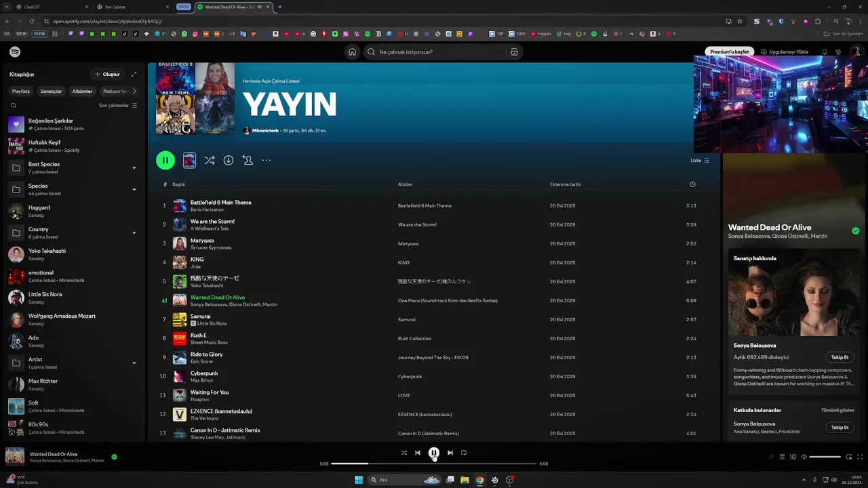868x488 pixels.
Task: Seek on the song progress bar
Action: (434, 464)
